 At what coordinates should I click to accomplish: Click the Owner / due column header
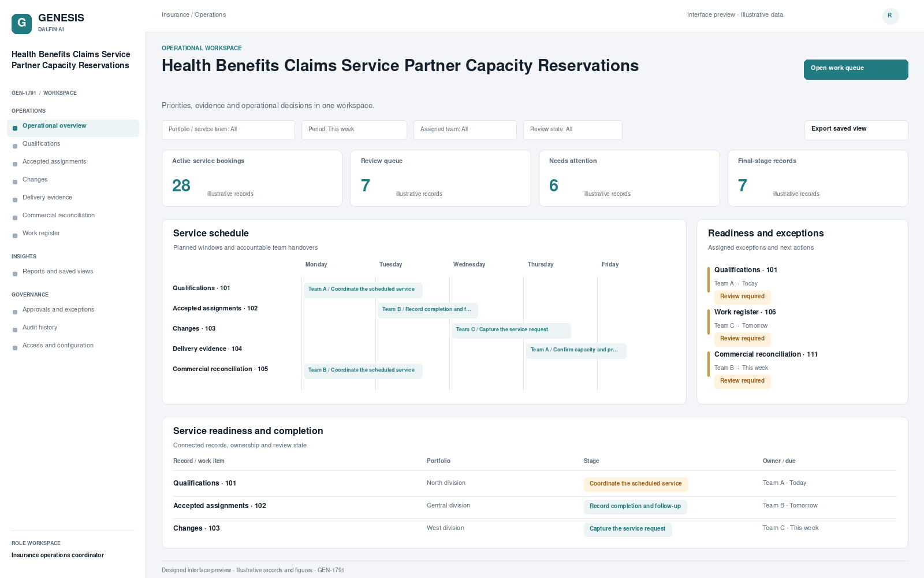(779, 461)
